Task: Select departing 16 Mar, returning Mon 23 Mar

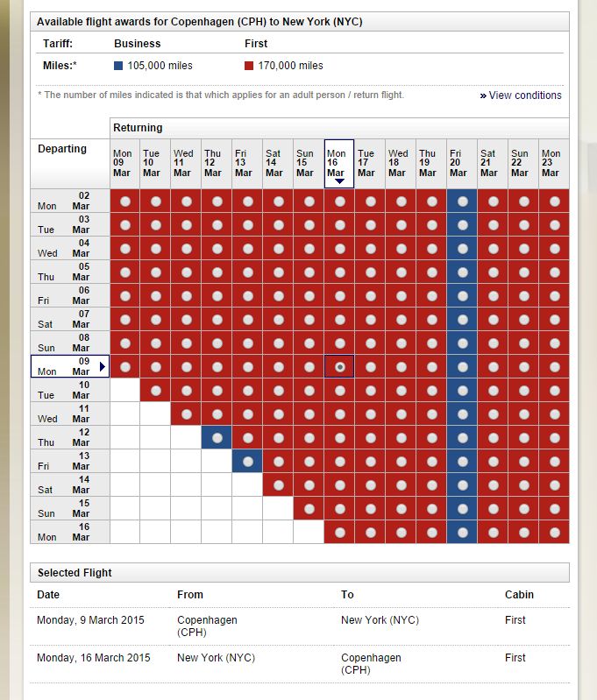Action: pyautogui.click(x=554, y=532)
